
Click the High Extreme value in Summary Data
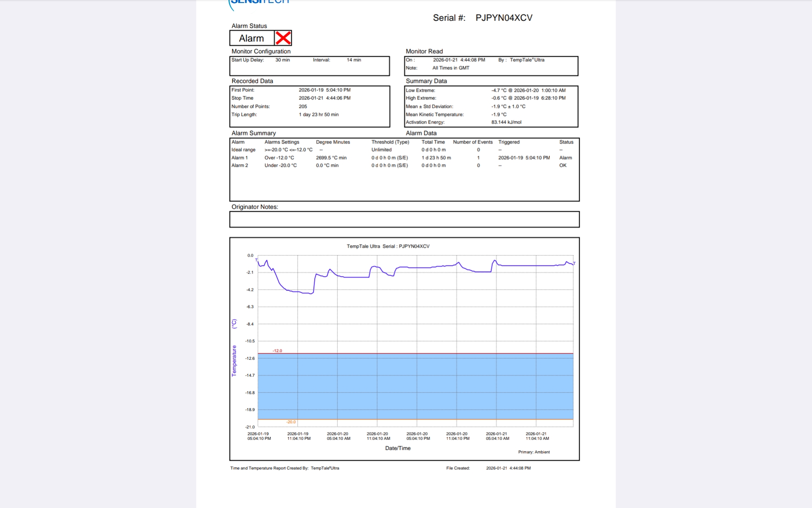(x=528, y=98)
